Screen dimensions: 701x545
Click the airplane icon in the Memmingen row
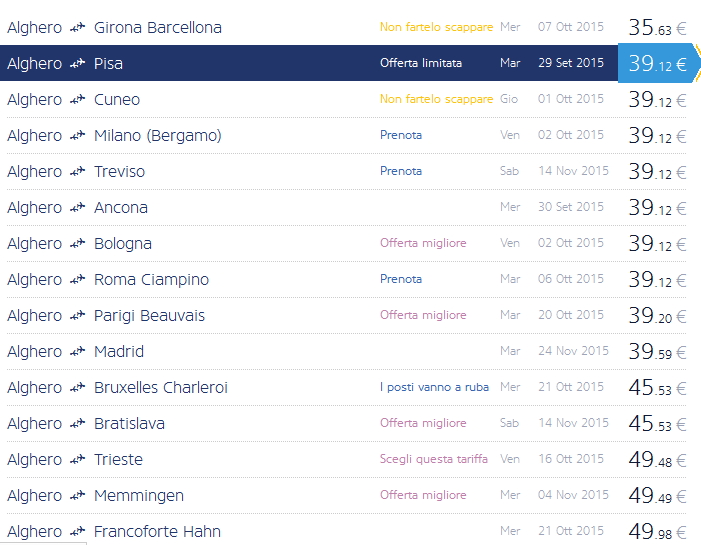[78, 496]
